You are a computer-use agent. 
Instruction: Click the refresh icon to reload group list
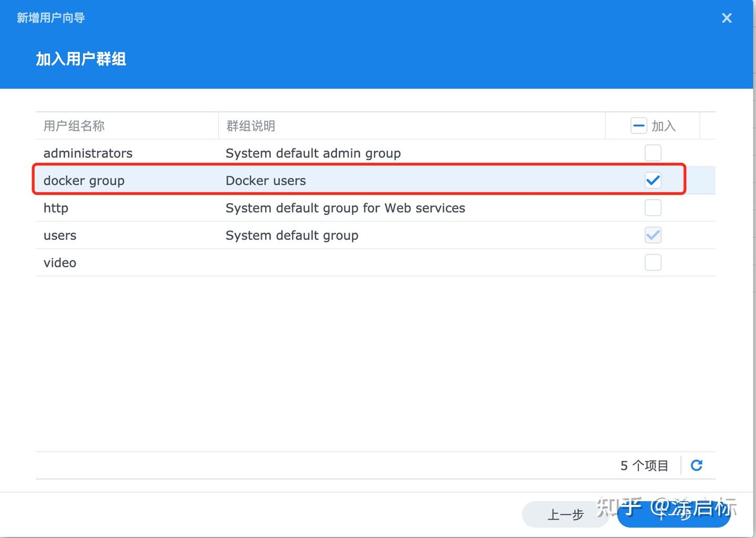point(696,465)
